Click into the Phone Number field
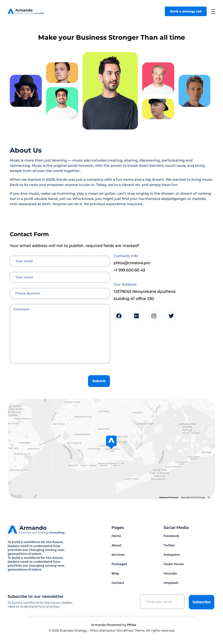223x644 pixels. (x=60, y=293)
